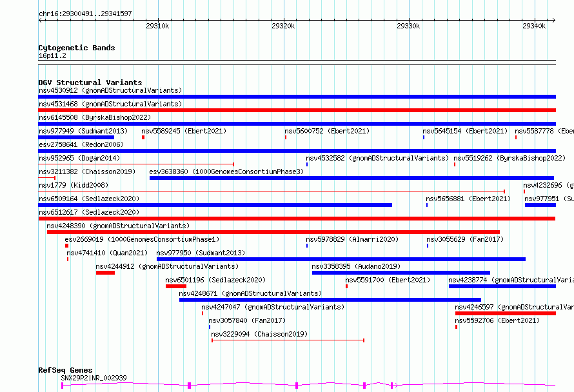The width and height of the screenshot is (574, 392).
Task: Click red bar of nsv4246597
Action: point(506,313)
